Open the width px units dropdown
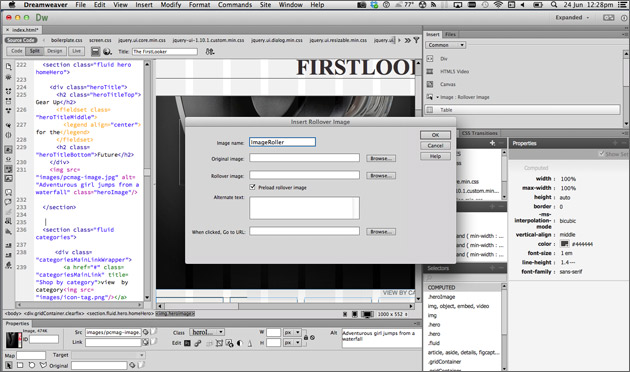The height and width of the screenshot is (372, 630). 292,332
